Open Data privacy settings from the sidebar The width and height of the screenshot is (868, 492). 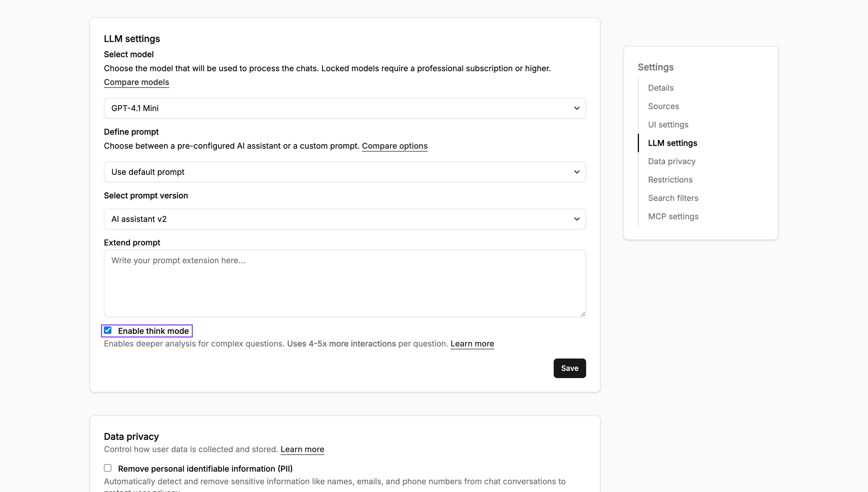[672, 161]
